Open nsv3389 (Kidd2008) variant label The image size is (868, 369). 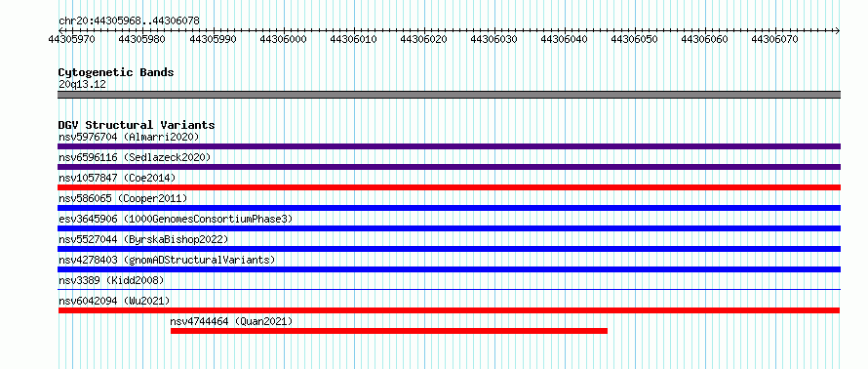pyautogui.click(x=111, y=280)
